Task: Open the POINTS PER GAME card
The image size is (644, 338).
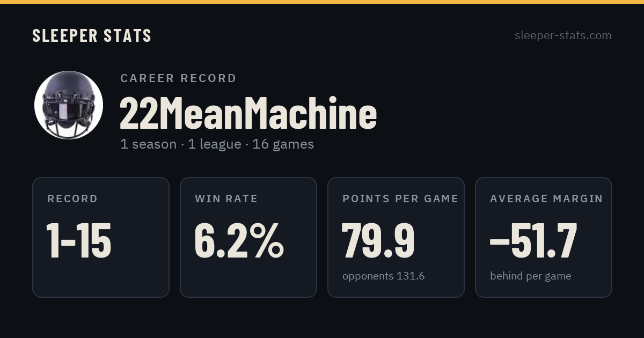Action: [x=396, y=237]
